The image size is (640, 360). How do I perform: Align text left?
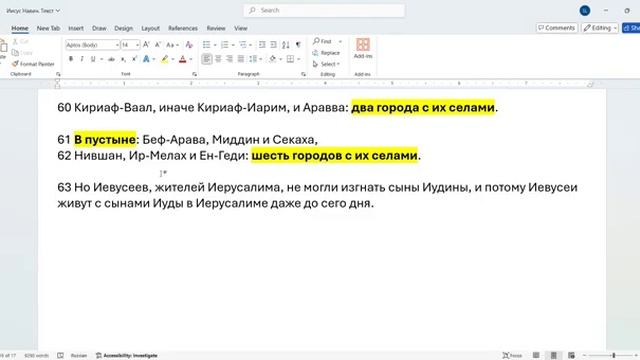(x=207, y=59)
